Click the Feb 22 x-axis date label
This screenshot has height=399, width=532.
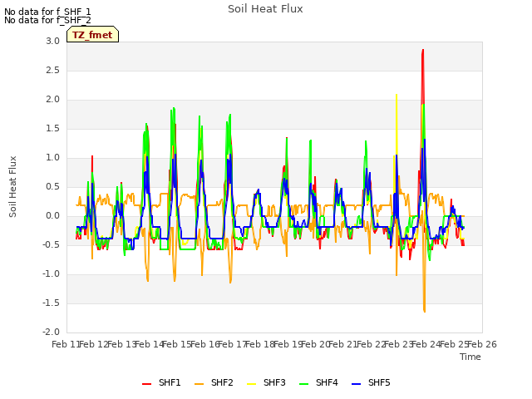(371, 345)
